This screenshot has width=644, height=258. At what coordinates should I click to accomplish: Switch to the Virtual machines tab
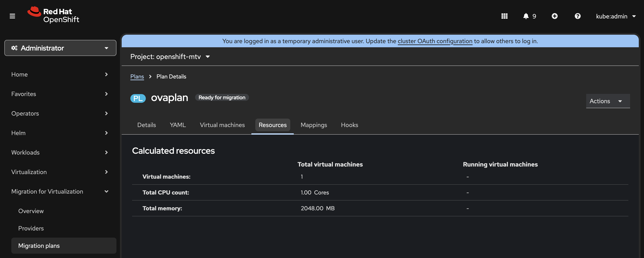222,125
